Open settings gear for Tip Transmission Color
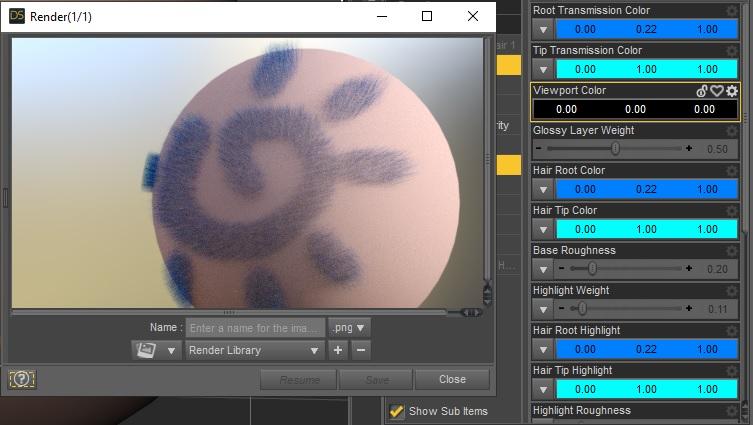 coord(731,50)
